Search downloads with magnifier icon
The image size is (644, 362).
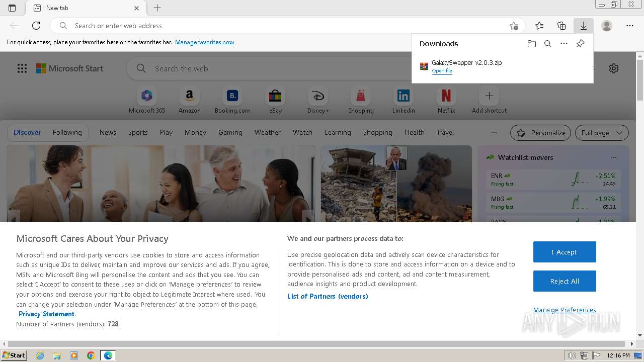click(548, 44)
